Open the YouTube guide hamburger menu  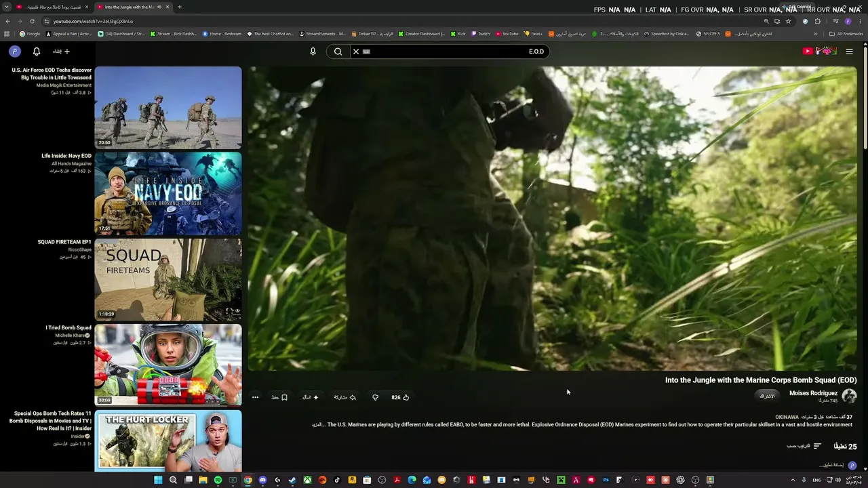point(849,52)
